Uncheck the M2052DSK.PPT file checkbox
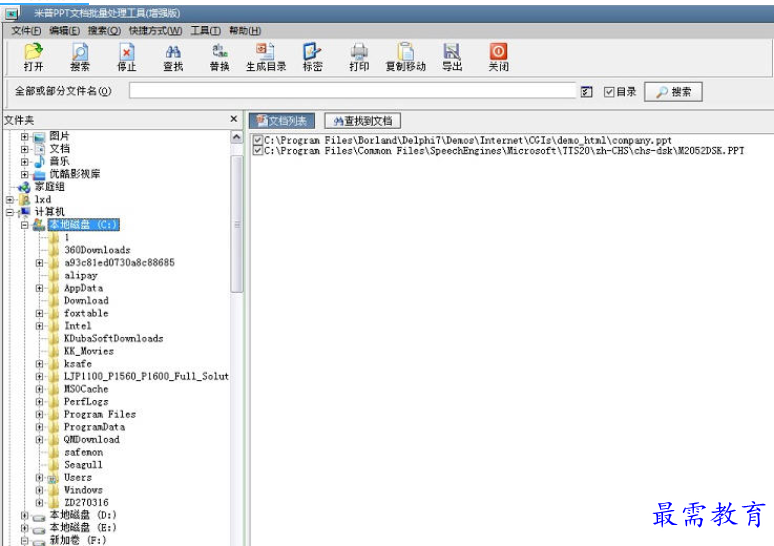Screen dimensions: 774x546 tap(257, 151)
